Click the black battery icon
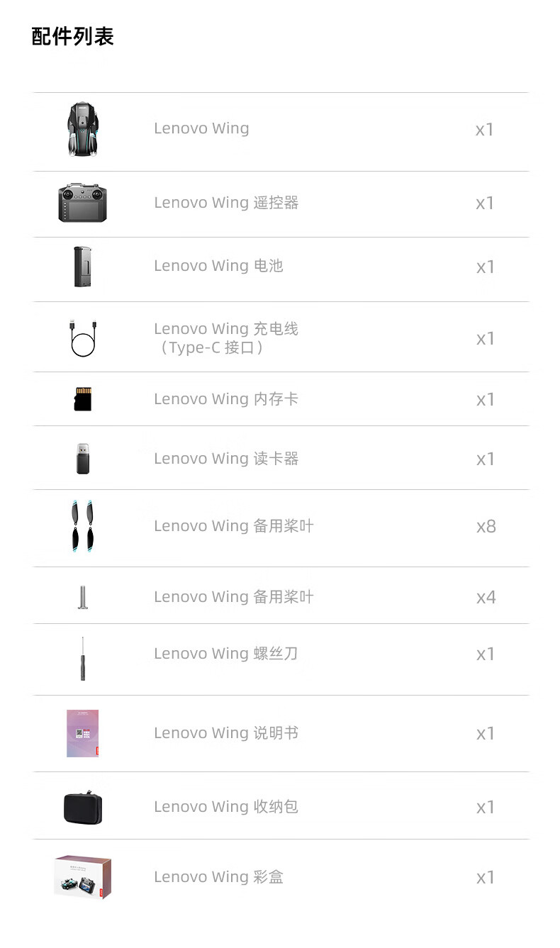 pos(82,267)
